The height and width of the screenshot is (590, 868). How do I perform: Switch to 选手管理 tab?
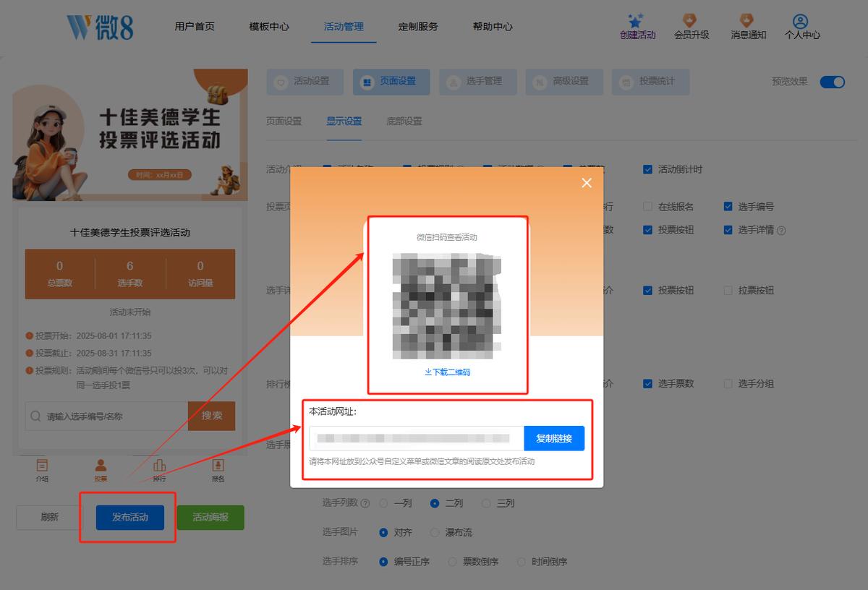click(x=477, y=82)
